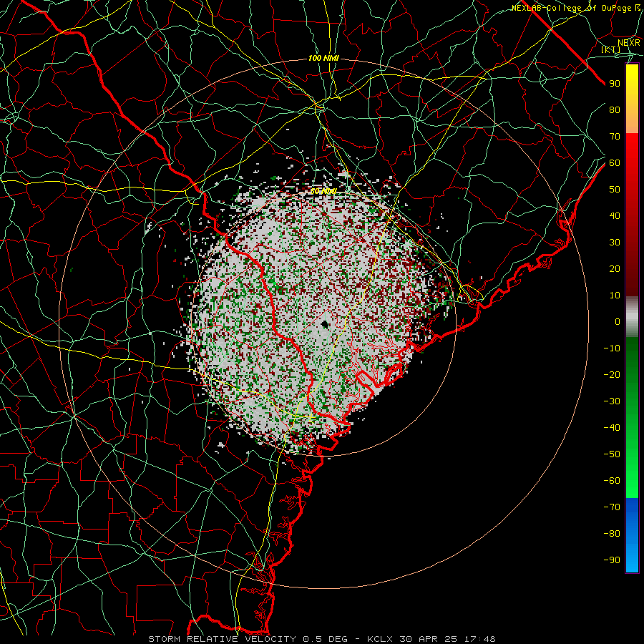Select the -70 value on velocity scale
The width and height of the screenshot is (644, 644).
click(x=612, y=507)
